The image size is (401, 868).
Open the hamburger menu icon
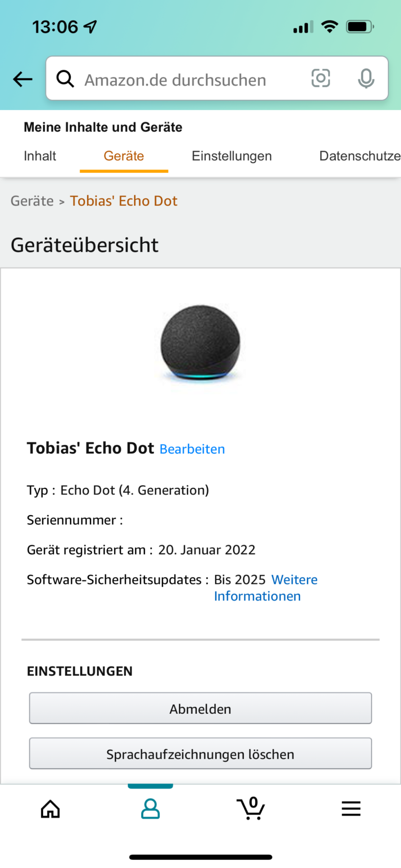351,809
